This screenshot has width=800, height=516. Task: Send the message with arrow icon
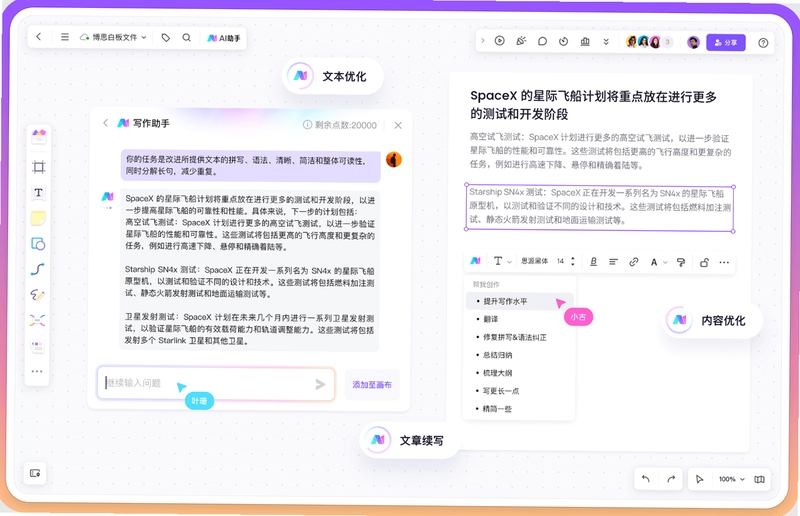click(x=320, y=384)
